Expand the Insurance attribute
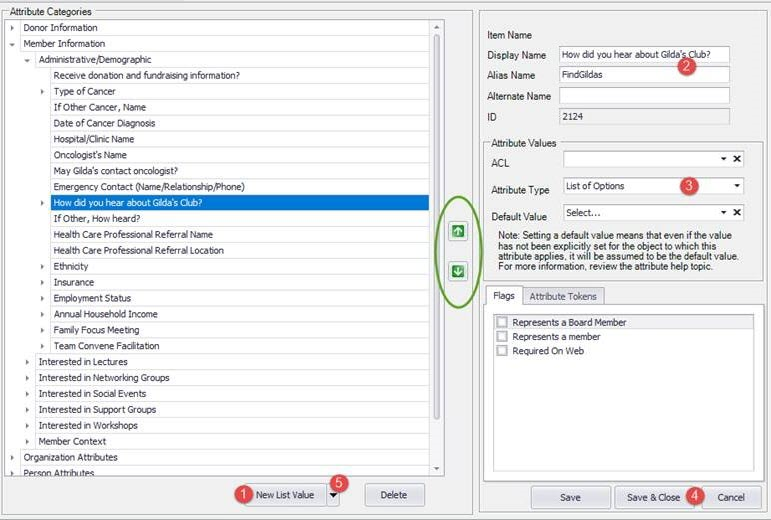The width and height of the screenshot is (771, 520). 43,283
